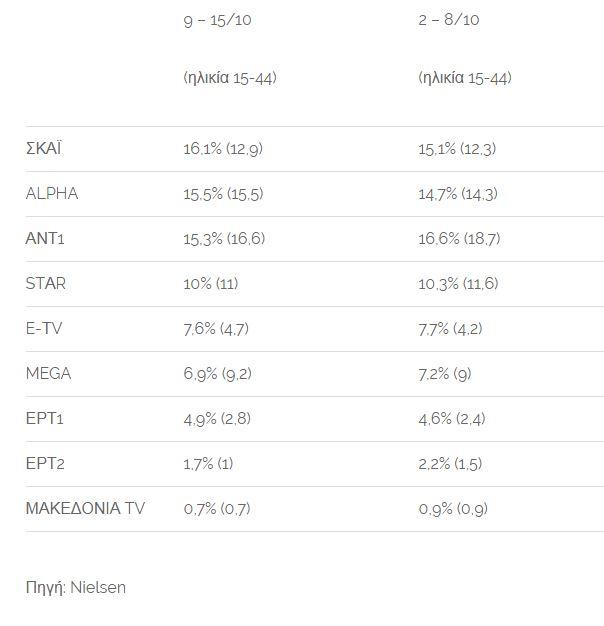The height and width of the screenshot is (626, 604).
Task: Select STAR's 10% (11) cell
Action: coord(210,284)
